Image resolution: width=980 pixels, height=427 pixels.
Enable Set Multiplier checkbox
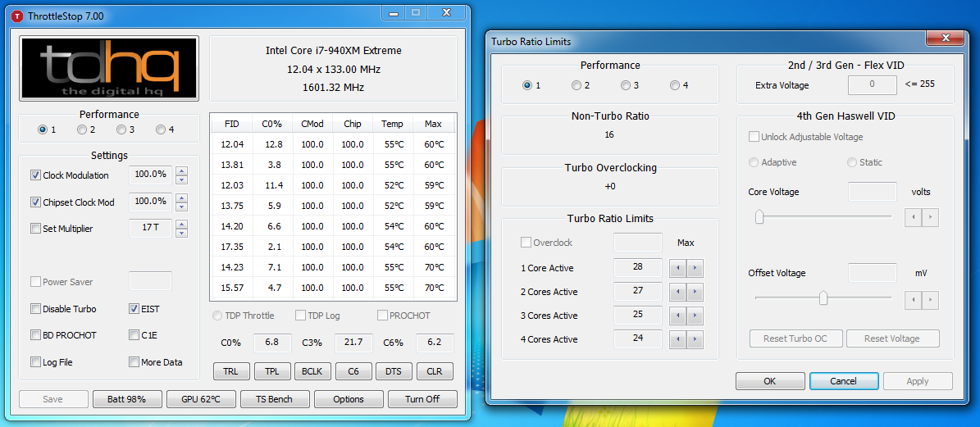[35, 229]
